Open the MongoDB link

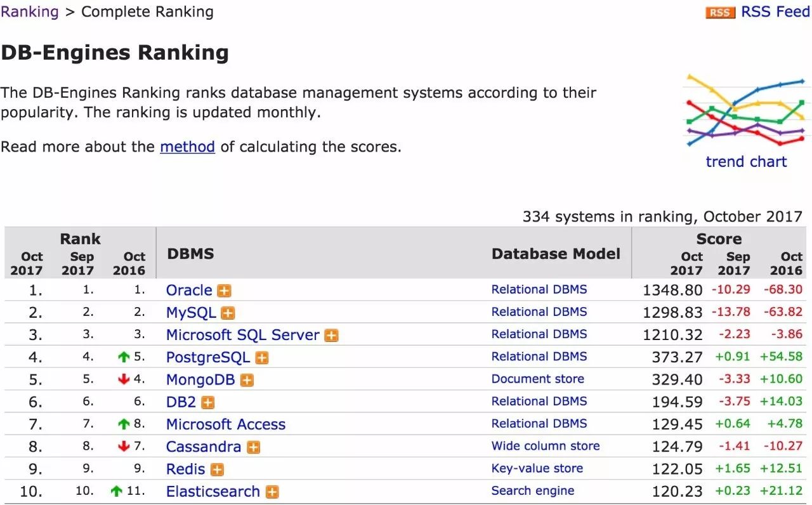[x=200, y=379]
